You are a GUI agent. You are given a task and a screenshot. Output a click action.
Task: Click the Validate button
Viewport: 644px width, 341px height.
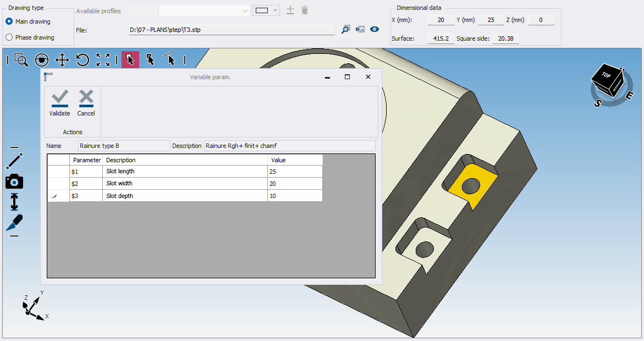point(59,103)
